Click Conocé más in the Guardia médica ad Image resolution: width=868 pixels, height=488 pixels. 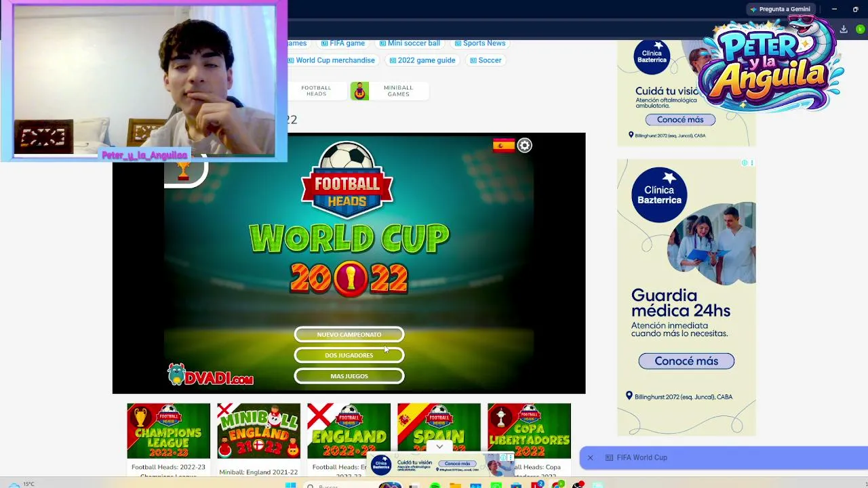(686, 361)
